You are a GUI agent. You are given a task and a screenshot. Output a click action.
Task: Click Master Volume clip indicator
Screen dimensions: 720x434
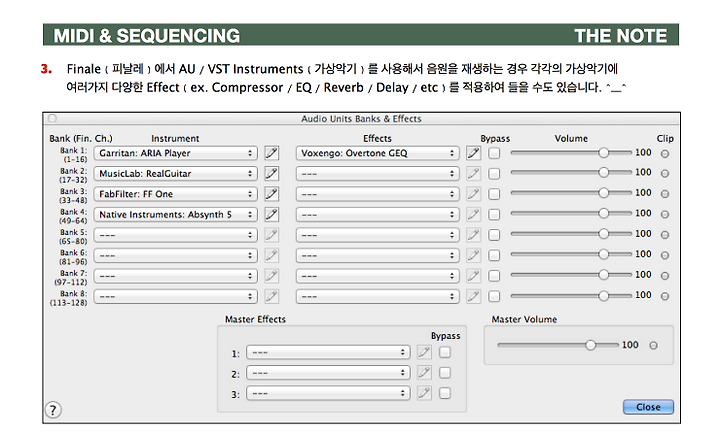(653, 345)
